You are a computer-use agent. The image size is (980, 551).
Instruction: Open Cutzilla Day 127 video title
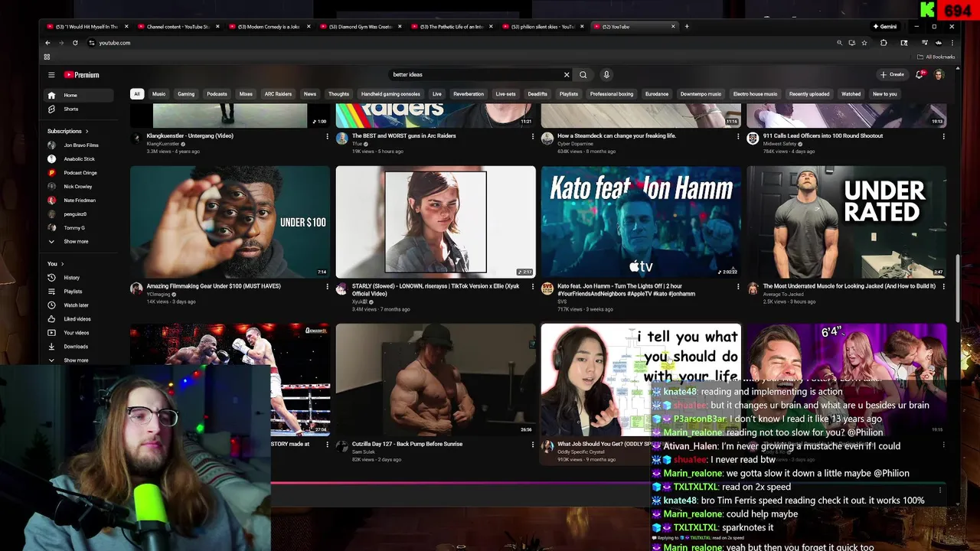click(x=407, y=444)
